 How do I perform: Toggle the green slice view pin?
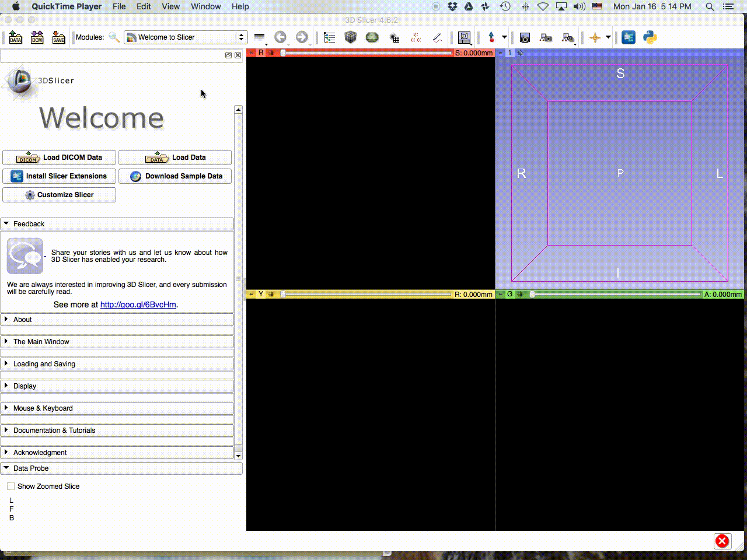500,295
